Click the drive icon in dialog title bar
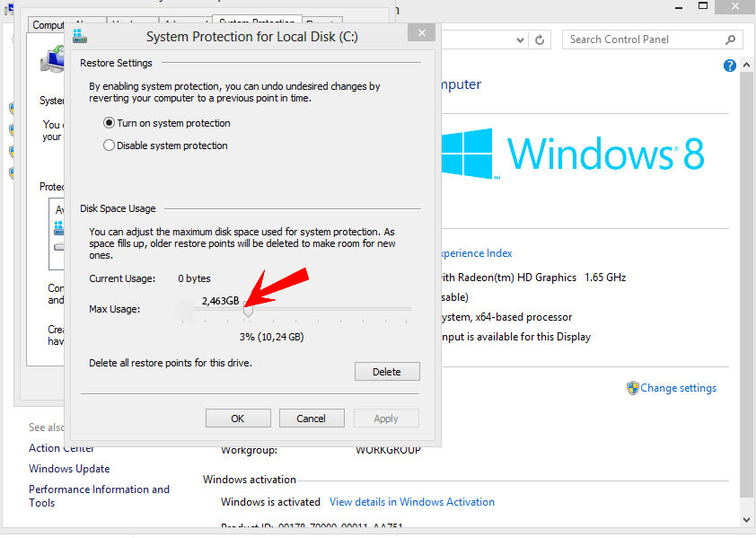This screenshot has height=538, width=756. pyautogui.click(x=80, y=36)
